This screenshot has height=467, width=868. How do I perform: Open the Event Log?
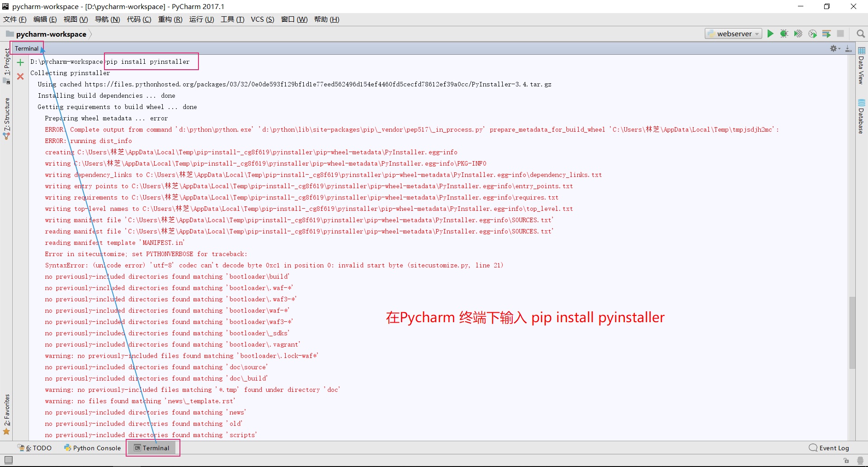[829, 448]
